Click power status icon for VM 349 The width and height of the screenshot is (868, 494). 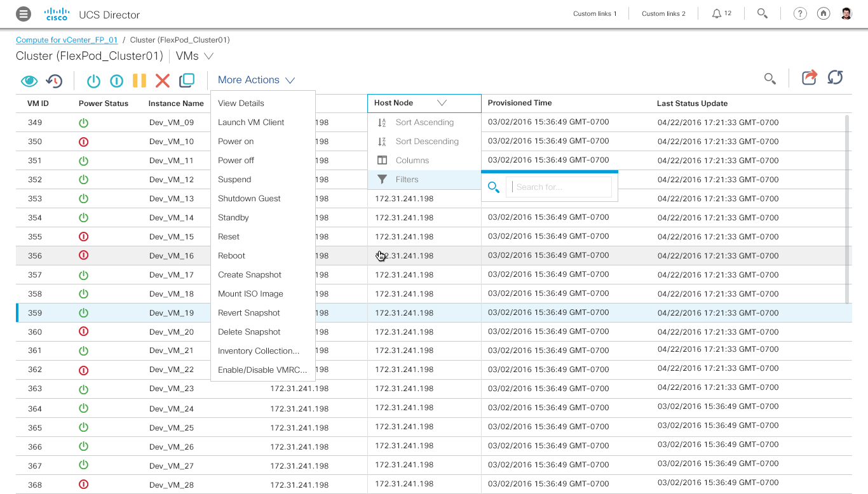[x=83, y=123]
